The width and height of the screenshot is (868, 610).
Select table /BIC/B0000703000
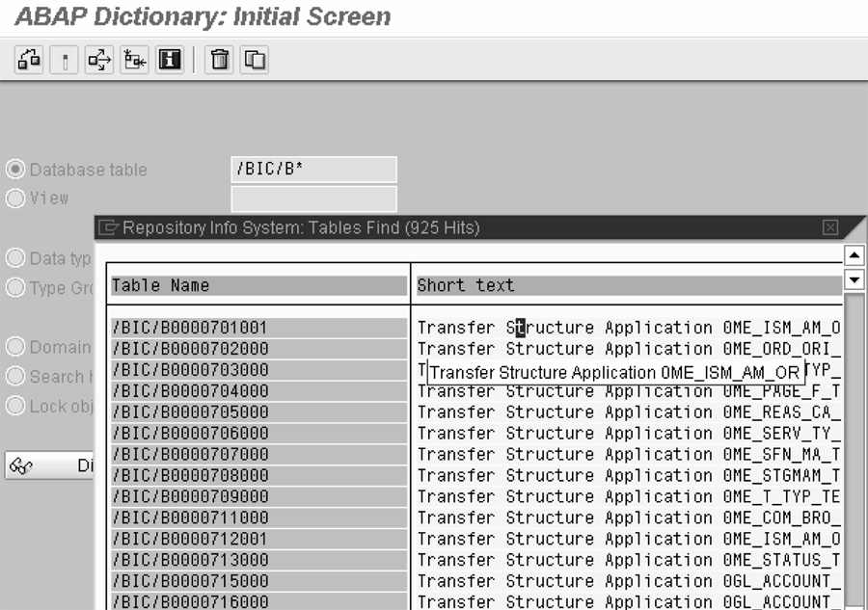[x=259, y=370]
